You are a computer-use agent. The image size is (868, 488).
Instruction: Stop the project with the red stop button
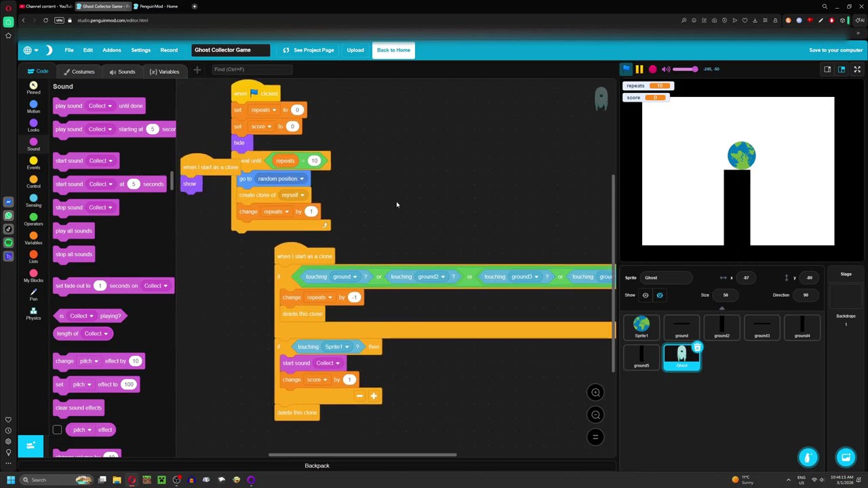(652, 69)
